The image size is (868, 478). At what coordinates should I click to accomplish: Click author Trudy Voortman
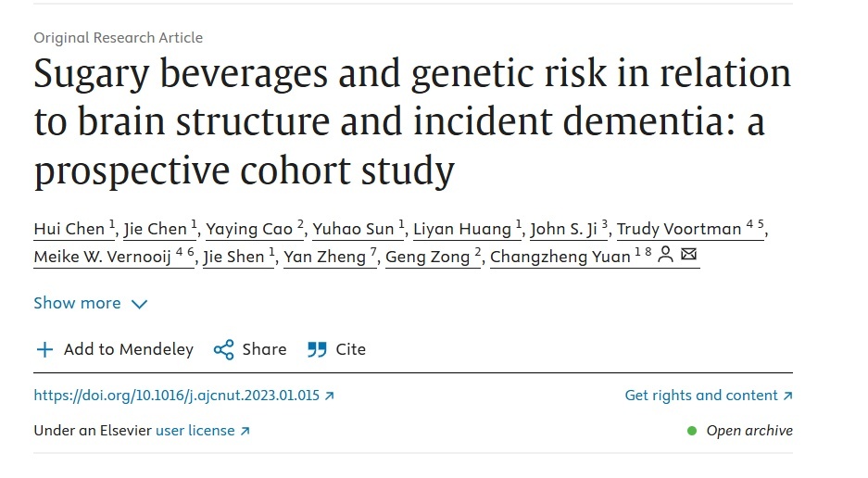[x=679, y=230]
